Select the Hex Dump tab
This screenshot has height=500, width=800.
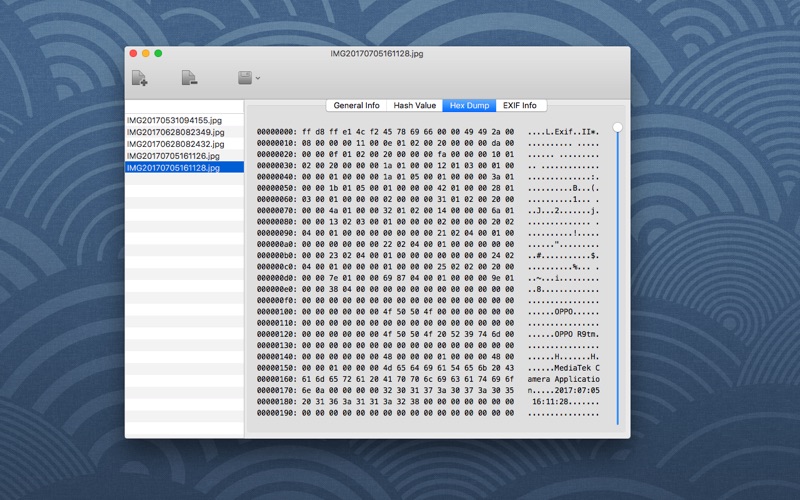469,105
